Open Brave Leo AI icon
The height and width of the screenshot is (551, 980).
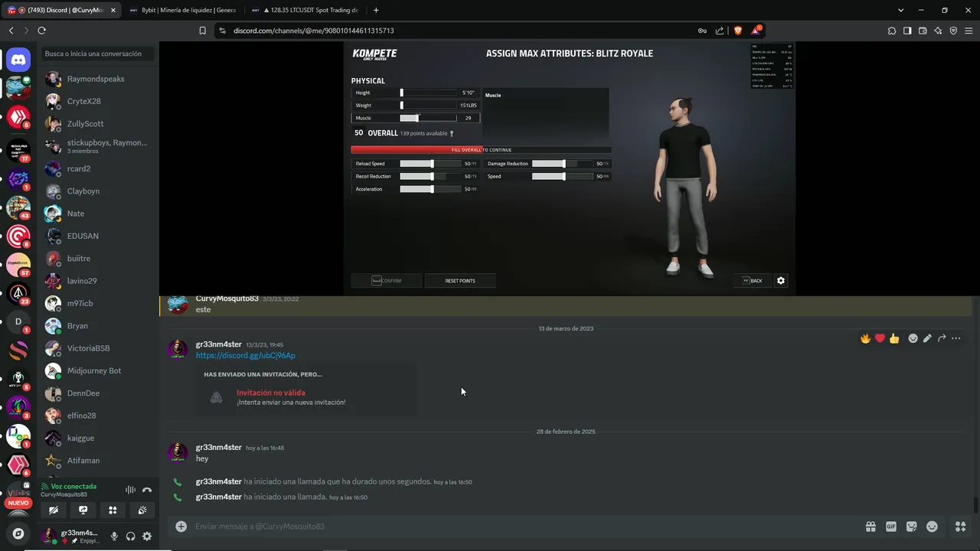point(938,31)
